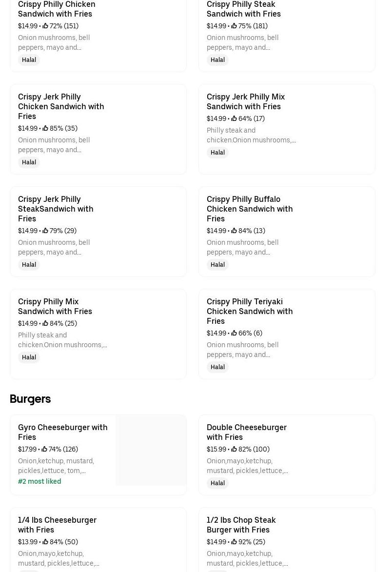392x572 pixels.
Task: Click thumbs-up icon on Crispy Philly Teriyaki Chicken
Action: pyautogui.click(x=234, y=333)
